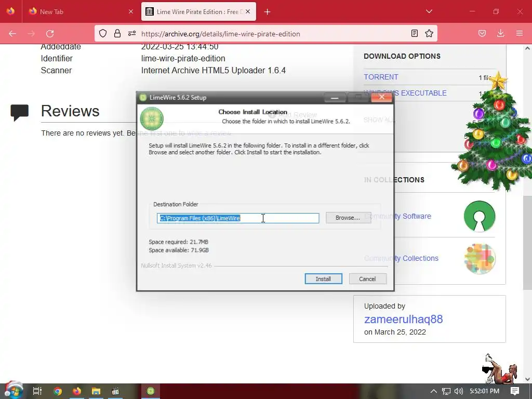Open Save to Pocket icon
This screenshot has height=399, width=532.
(x=482, y=33)
